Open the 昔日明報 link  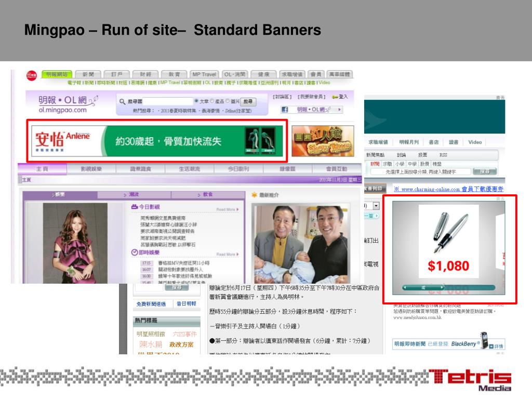(x=187, y=303)
